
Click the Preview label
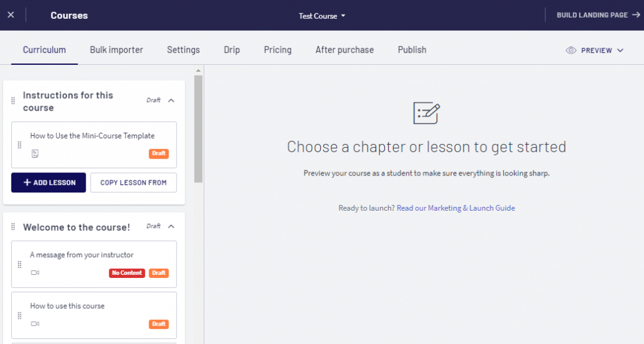click(596, 50)
